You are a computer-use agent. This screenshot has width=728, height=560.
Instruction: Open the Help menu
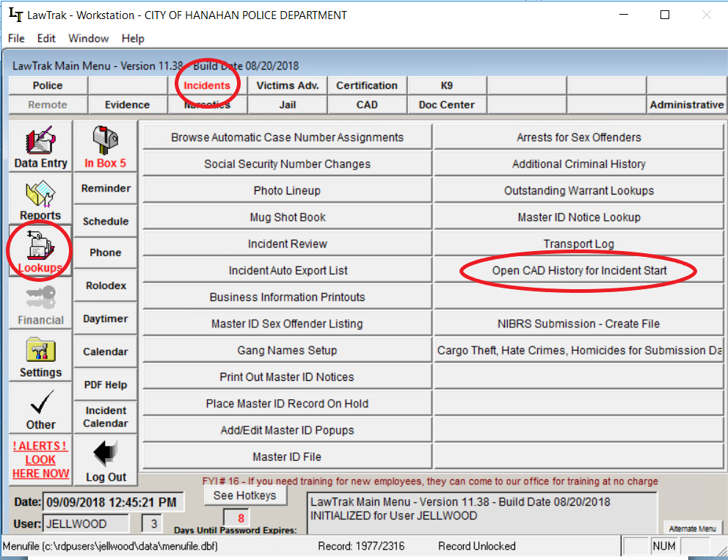133,39
